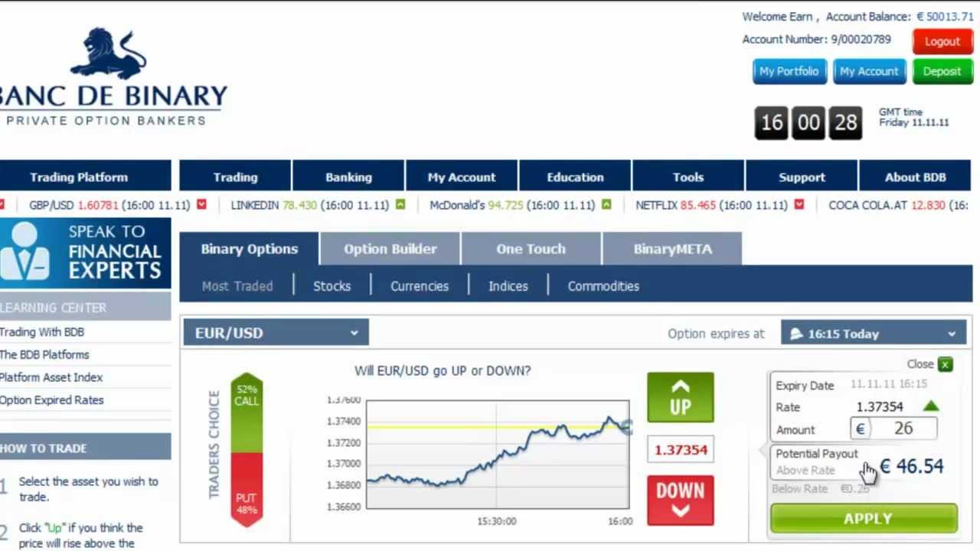Select Most Traded category

tap(237, 286)
